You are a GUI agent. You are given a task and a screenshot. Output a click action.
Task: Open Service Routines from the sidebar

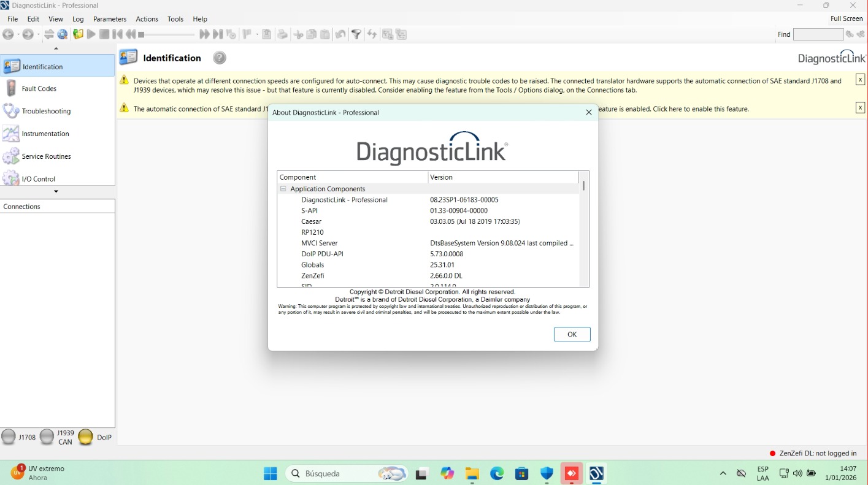58,156
